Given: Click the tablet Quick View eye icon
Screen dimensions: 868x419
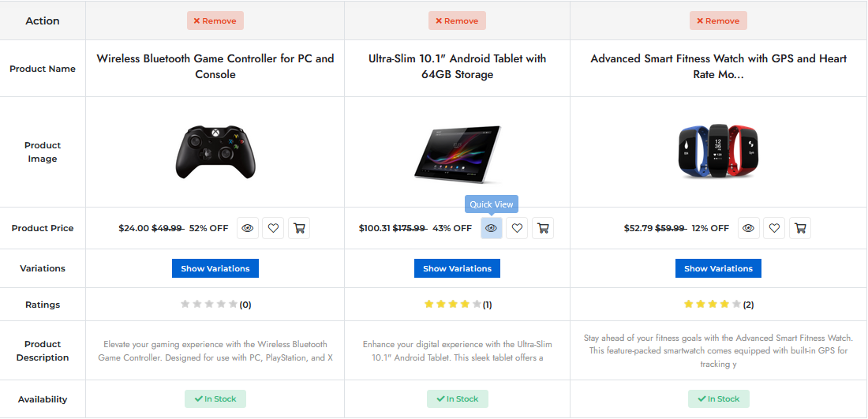Looking at the screenshot, I should coord(491,228).
